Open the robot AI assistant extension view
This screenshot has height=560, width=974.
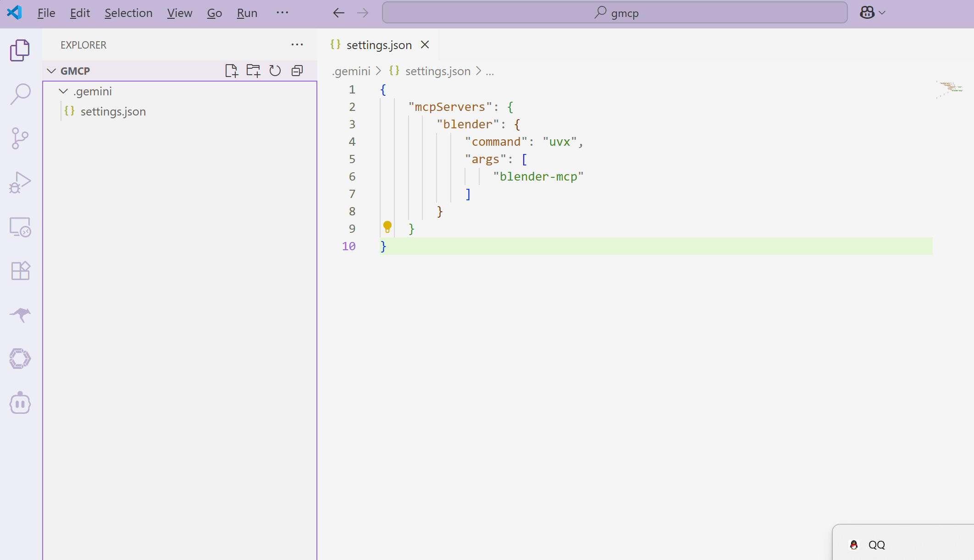click(20, 403)
